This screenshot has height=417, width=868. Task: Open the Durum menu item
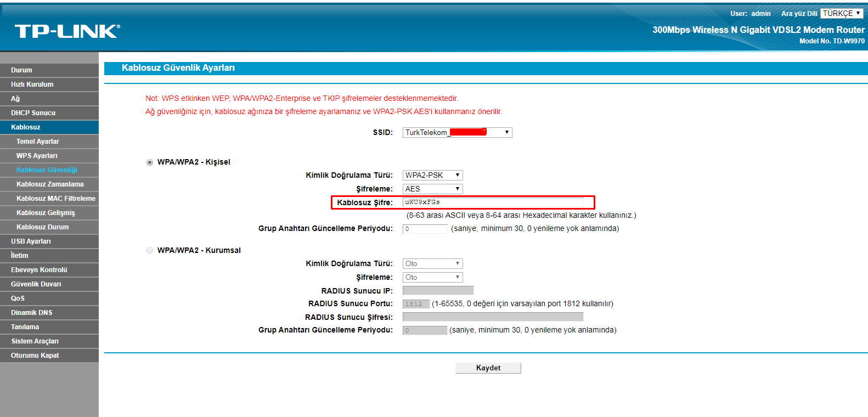coord(49,70)
